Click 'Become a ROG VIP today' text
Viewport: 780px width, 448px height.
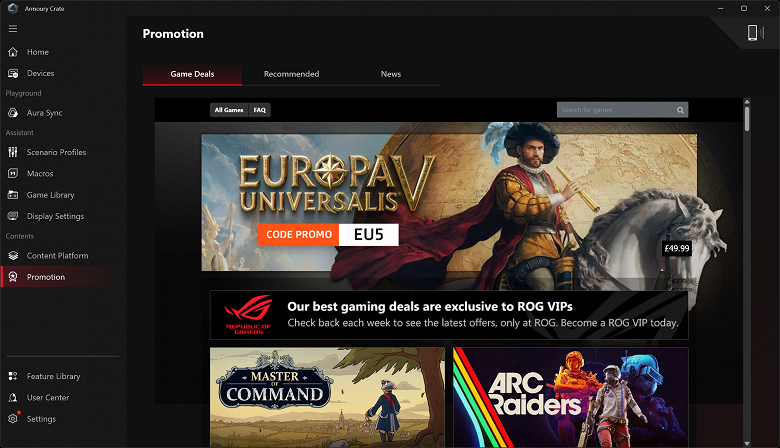click(619, 323)
